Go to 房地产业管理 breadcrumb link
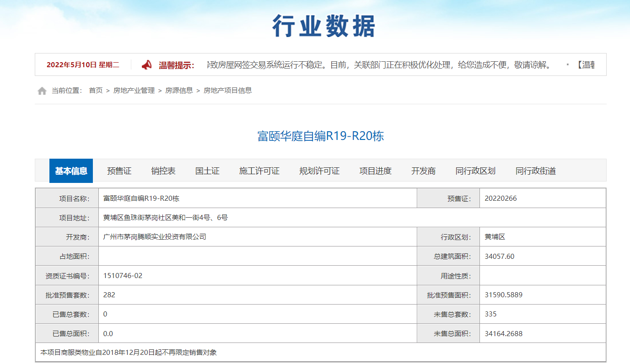 pos(134,91)
